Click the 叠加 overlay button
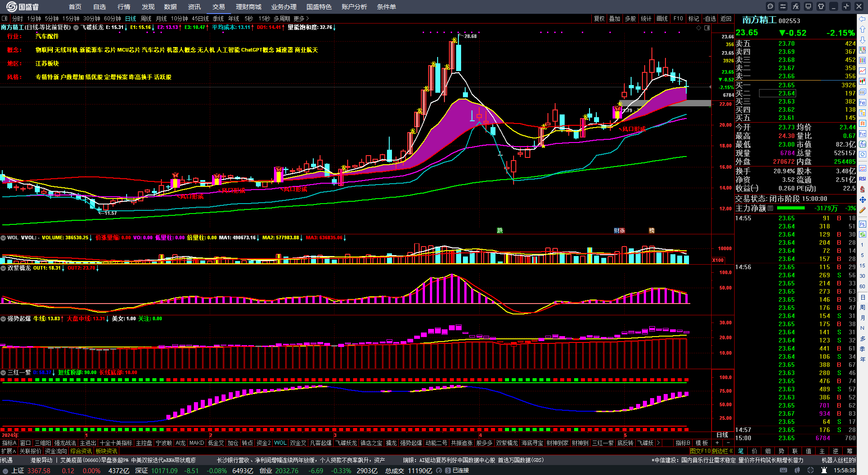Image resolution: width=868 pixels, height=475 pixels. (615, 19)
